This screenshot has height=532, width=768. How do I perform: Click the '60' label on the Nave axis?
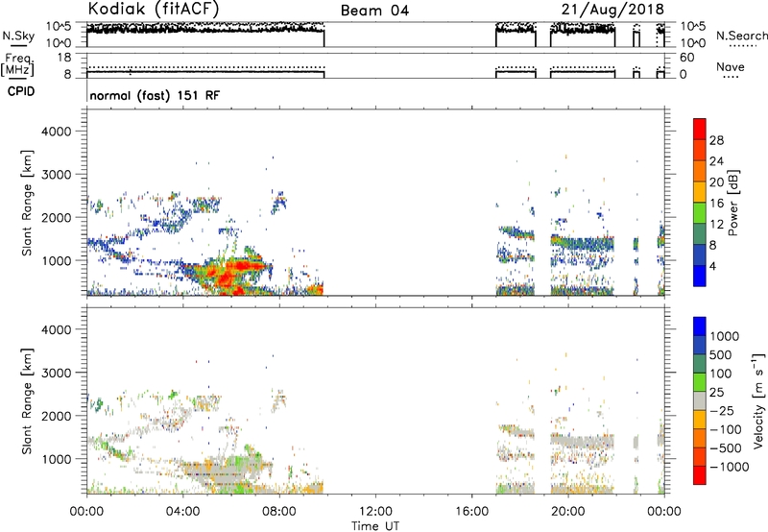[x=687, y=58]
